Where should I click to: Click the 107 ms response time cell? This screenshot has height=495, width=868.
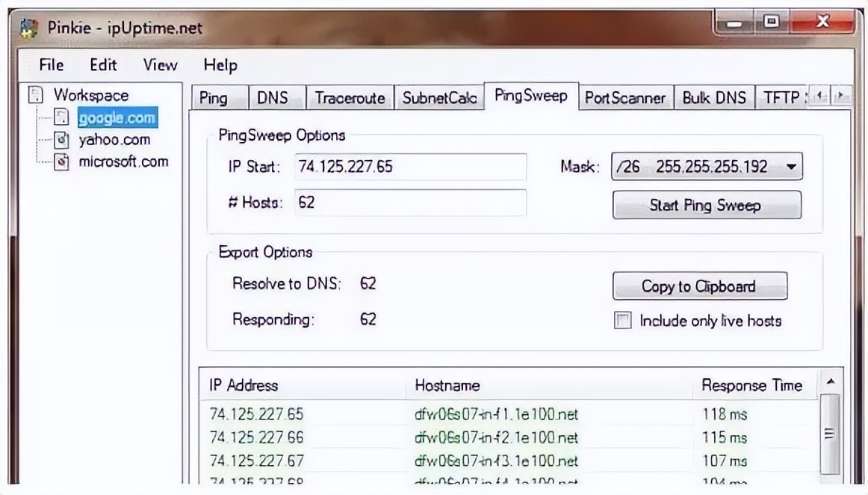(x=725, y=461)
